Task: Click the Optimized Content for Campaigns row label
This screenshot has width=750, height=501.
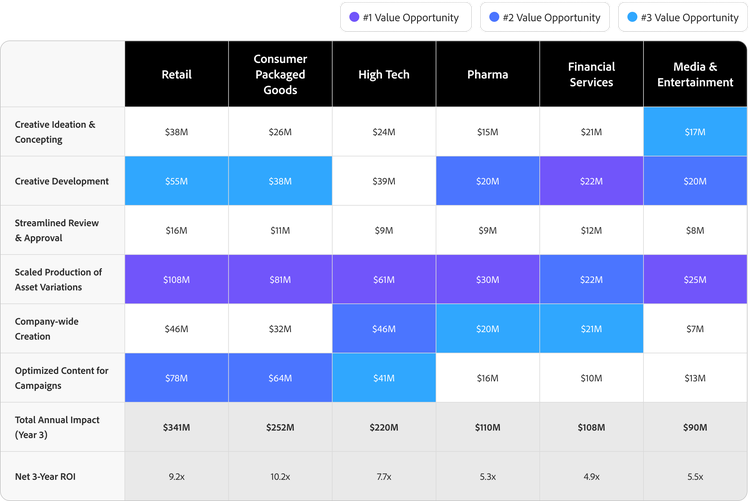Action: pyautogui.click(x=61, y=378)
